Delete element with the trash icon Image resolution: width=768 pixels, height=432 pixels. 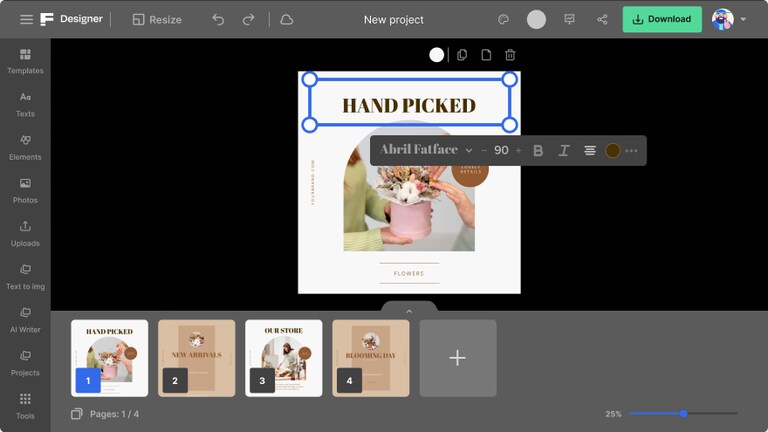(510, 55)
